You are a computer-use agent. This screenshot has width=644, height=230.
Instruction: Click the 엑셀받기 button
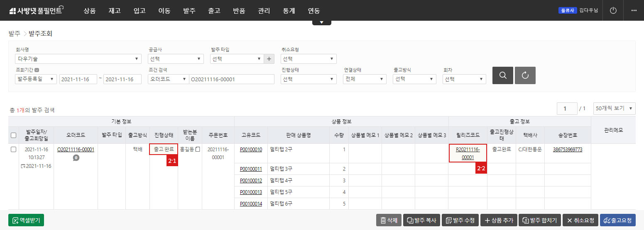(x=26, y=220)
